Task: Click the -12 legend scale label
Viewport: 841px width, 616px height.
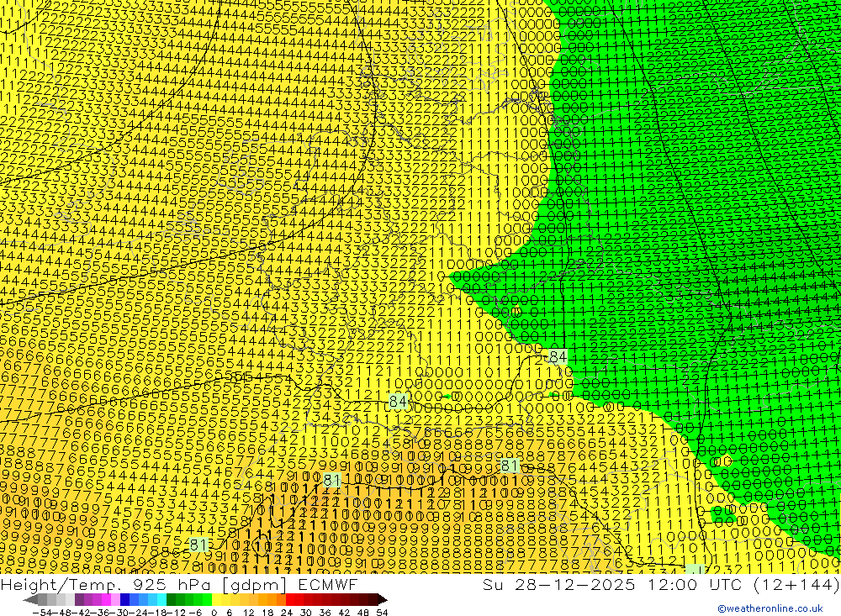Action: click(x=177, y=613)
